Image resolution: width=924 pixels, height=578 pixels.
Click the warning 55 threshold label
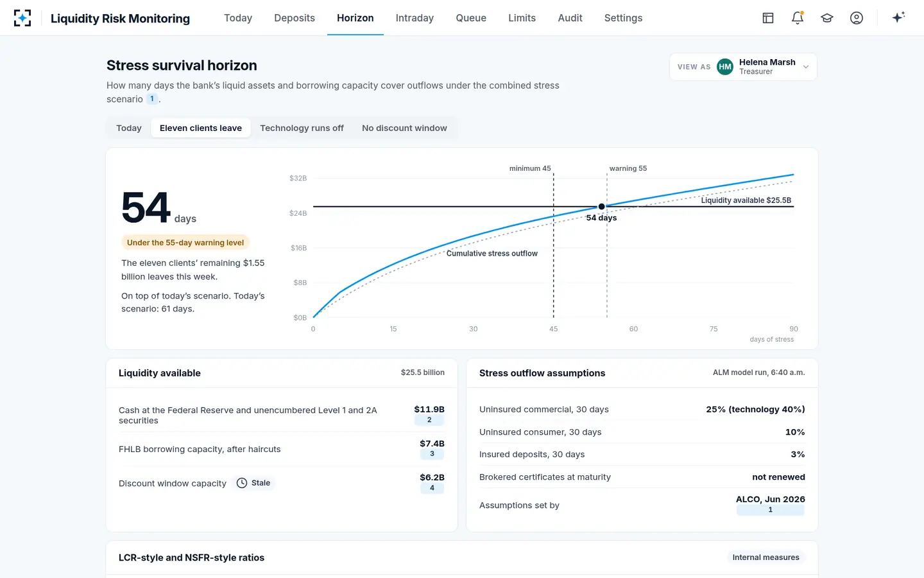click(628, 168)
